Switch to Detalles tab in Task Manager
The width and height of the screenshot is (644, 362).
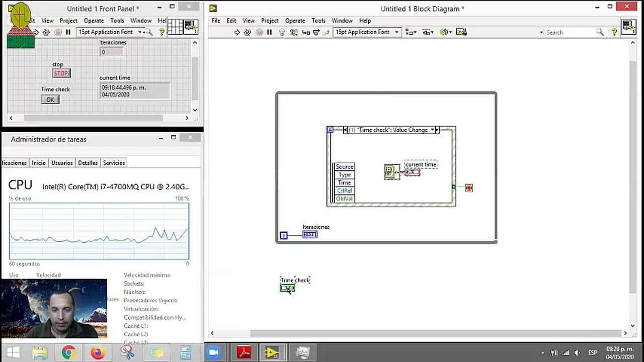[88, 163]
